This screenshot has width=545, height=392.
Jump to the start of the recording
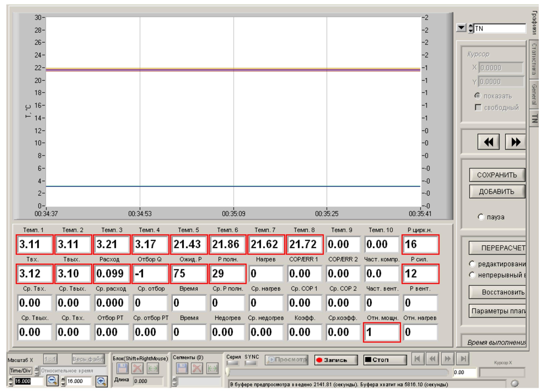point(418,359)
